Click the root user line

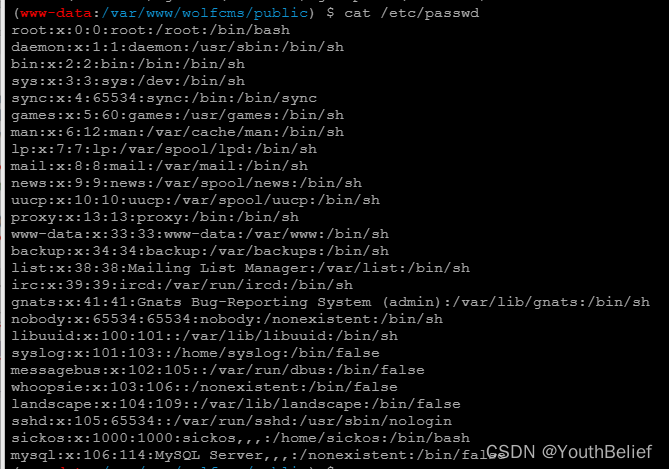point(151,30)
